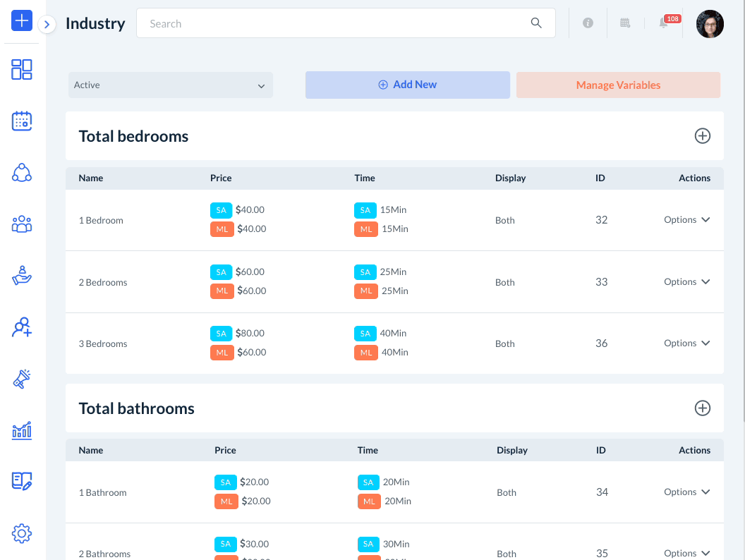The image size is (745, 560).
Task: Expand Options for 1 Bathroom row
Action: point(686,492)
